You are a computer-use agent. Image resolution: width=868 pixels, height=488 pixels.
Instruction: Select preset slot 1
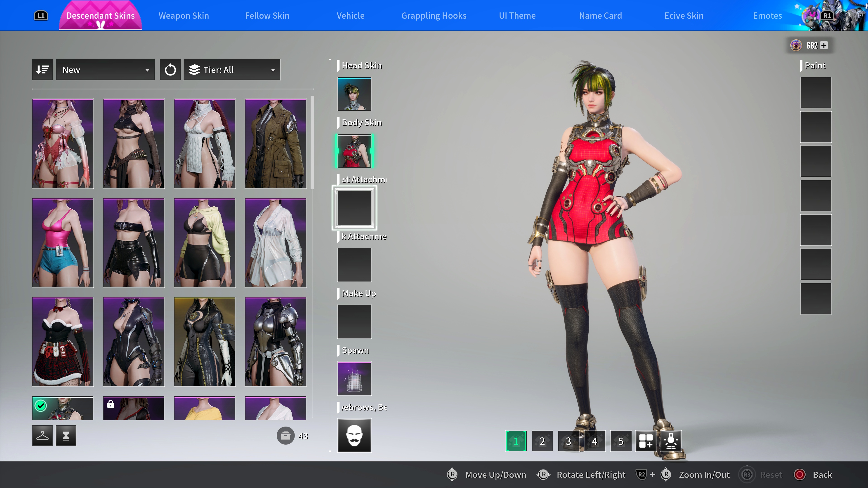pyautogui.click(x=516, y=441)
